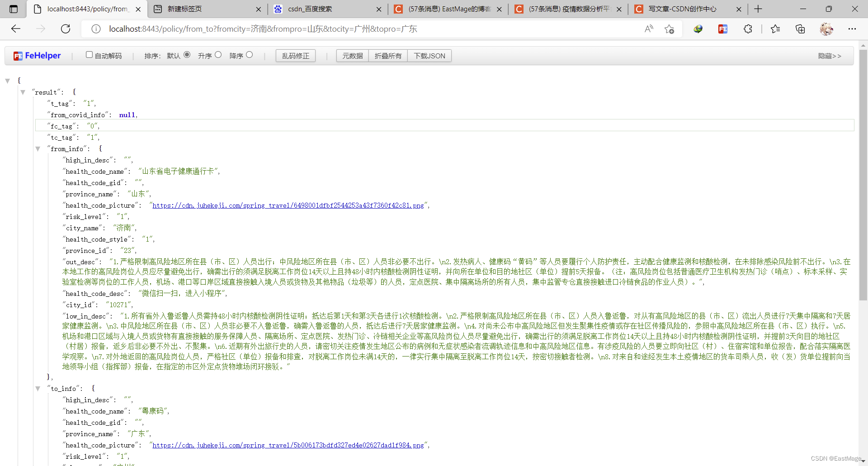Enable the 自动解码 checkbox
Viewport: 868px width, 466px height.
pyautogui.click(x=89, y=55)
